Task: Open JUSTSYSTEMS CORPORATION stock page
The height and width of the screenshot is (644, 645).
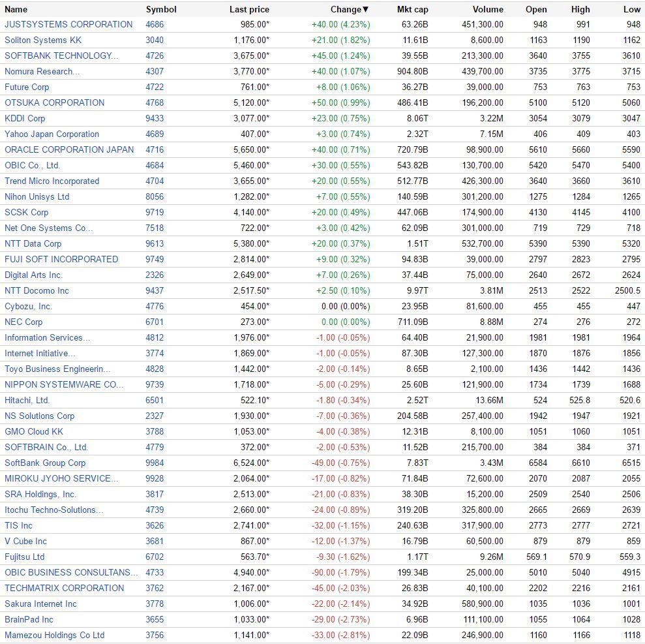Action: coord(68,24)
